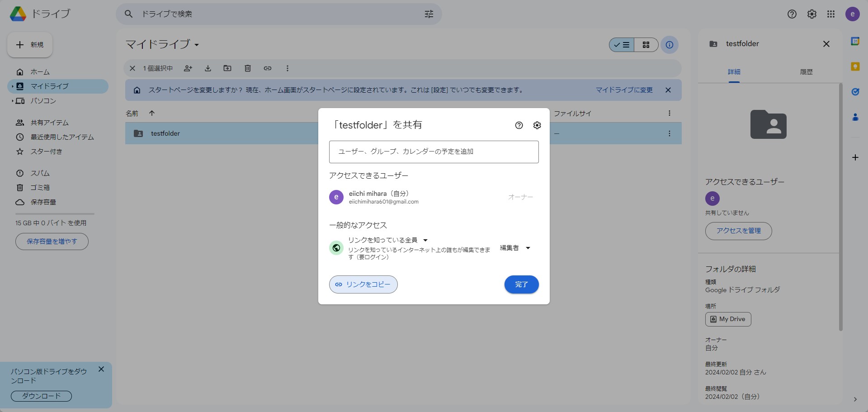The image size is (868, 412).
Task: Open Drive support help icon in header
Action: tap(792, 14)
